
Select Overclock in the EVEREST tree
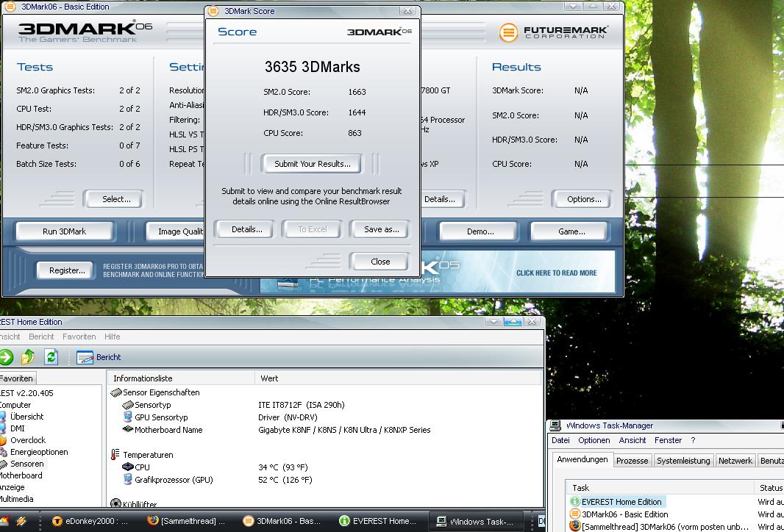click(27, 440)
